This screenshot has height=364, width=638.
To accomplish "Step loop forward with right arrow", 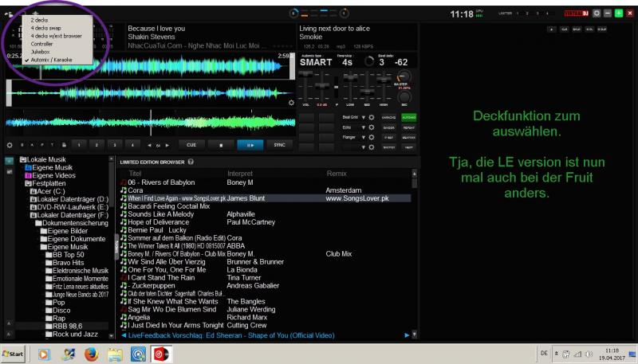I will 167,145.
